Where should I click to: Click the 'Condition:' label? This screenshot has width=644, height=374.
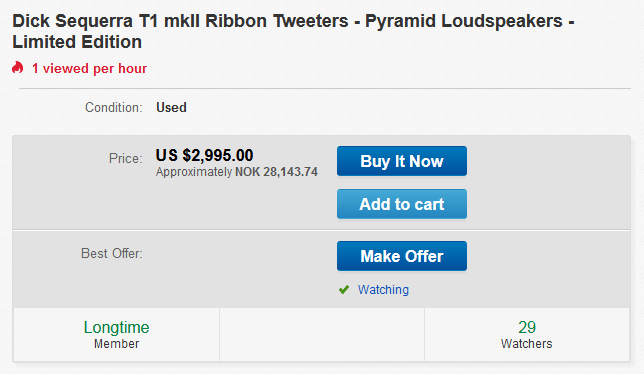[x=114, y=108]
